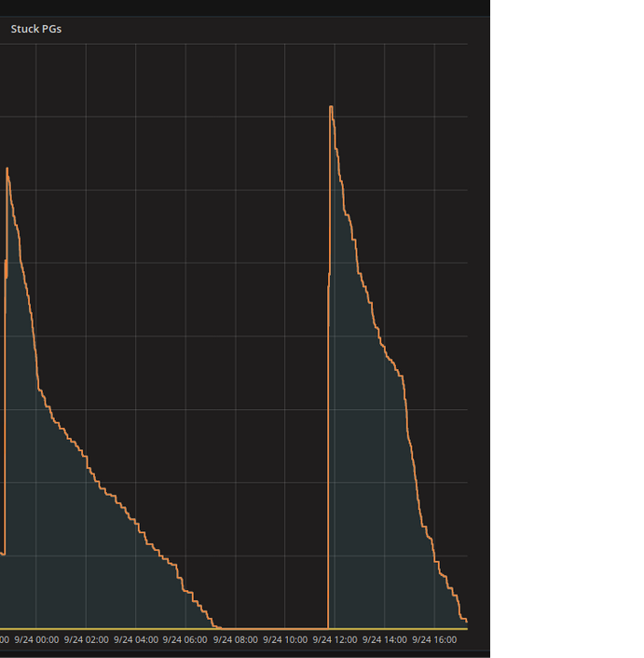The width and height of the screenshot is (644, 658).
Task: Click the partial 00 label at far left
Action: 4,640
